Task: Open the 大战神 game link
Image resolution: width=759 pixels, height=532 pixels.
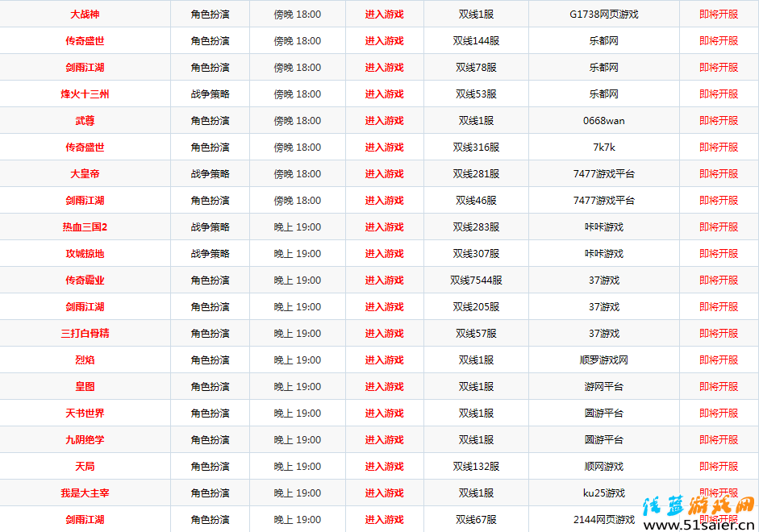Action: [x=85, y=15]
